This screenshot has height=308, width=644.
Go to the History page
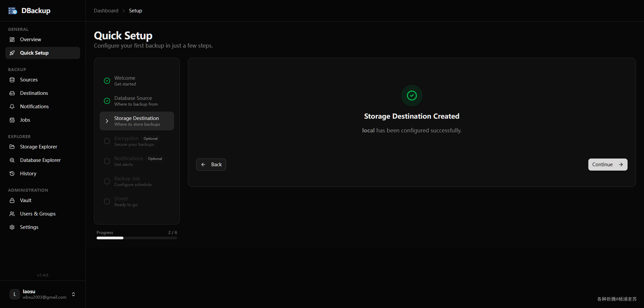tap(43, 174)
